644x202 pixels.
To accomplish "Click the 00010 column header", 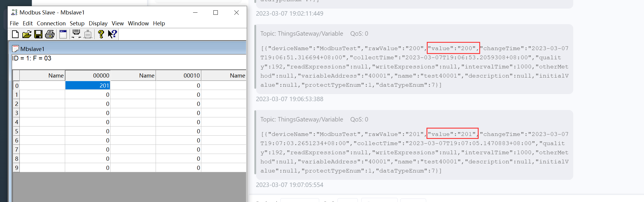I will pos(178,75).
